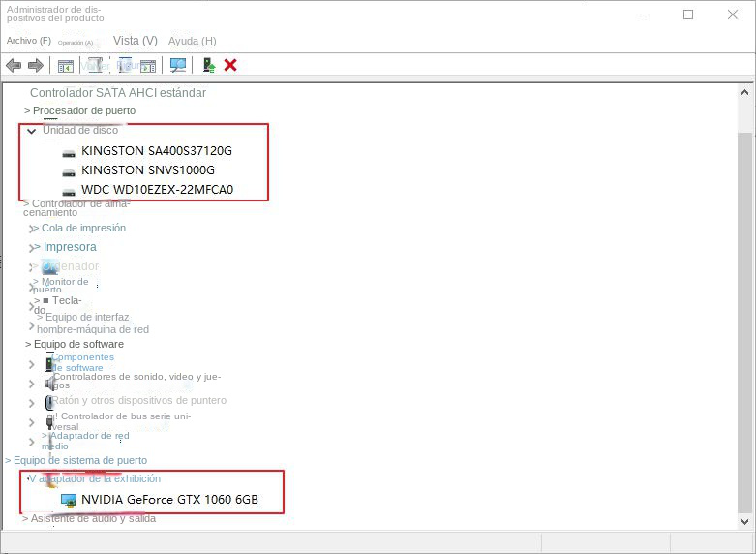756x554 pixels.
Task: Toggle the console tree pane toolbar icon
Action: 65,66
